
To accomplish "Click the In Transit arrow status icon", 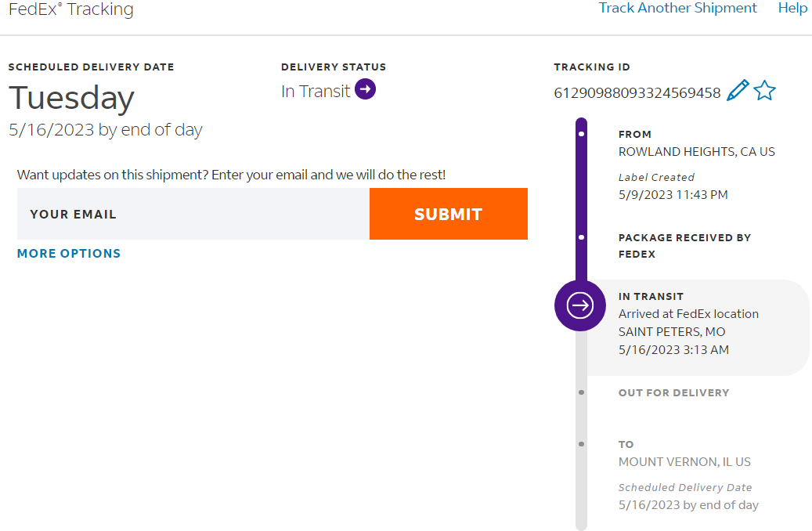I will 365,90.
